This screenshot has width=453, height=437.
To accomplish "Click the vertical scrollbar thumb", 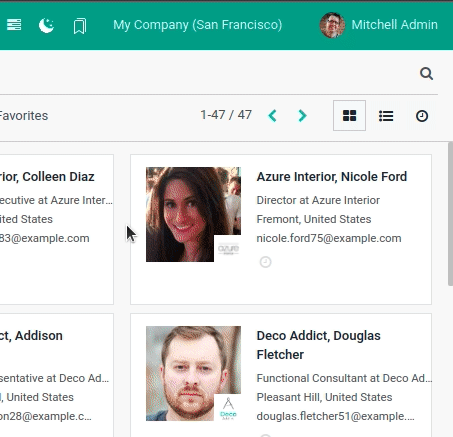I will (x=450, y=213).
